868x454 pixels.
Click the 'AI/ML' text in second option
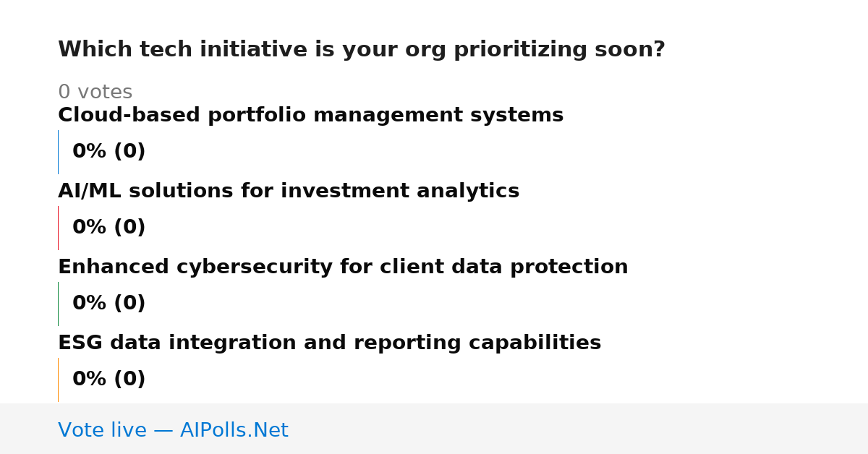click(90, 192)
